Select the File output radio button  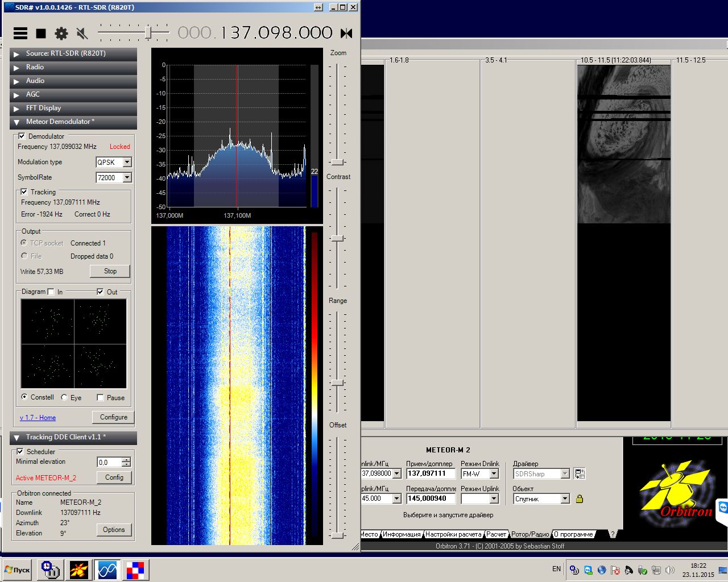tap(24, 256)
